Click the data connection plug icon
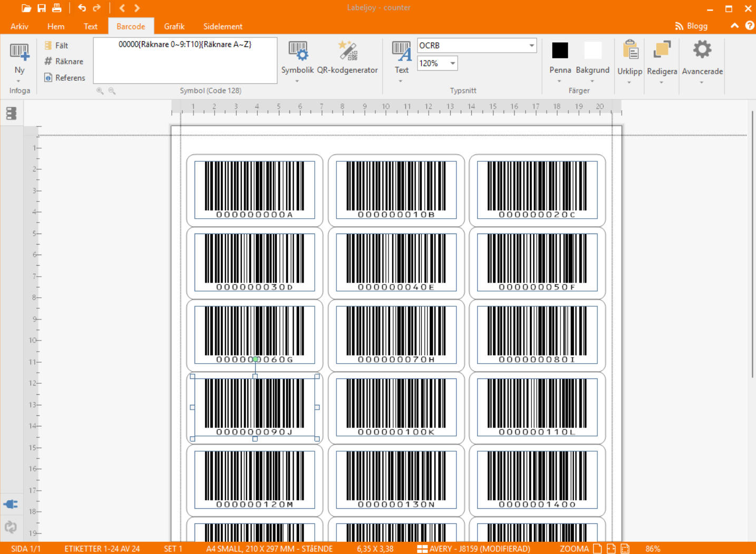This screenshot has height=554, width=756. pos(11,504)
